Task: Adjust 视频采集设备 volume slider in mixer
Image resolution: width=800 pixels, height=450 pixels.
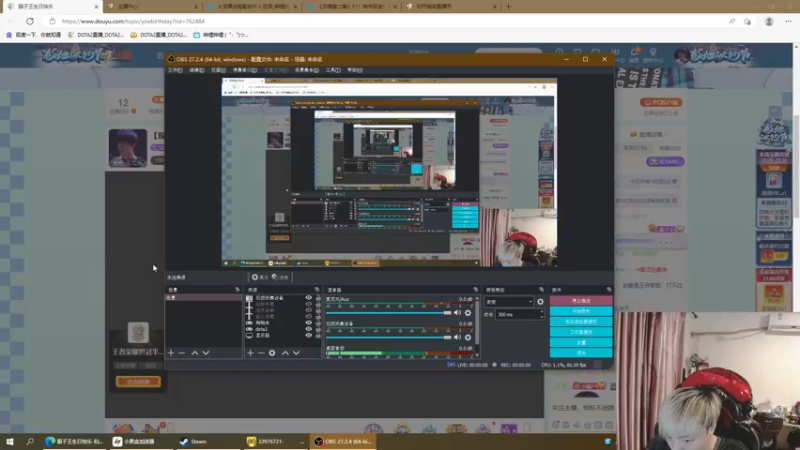Action: pyautogui.click(x=389, y=337)
